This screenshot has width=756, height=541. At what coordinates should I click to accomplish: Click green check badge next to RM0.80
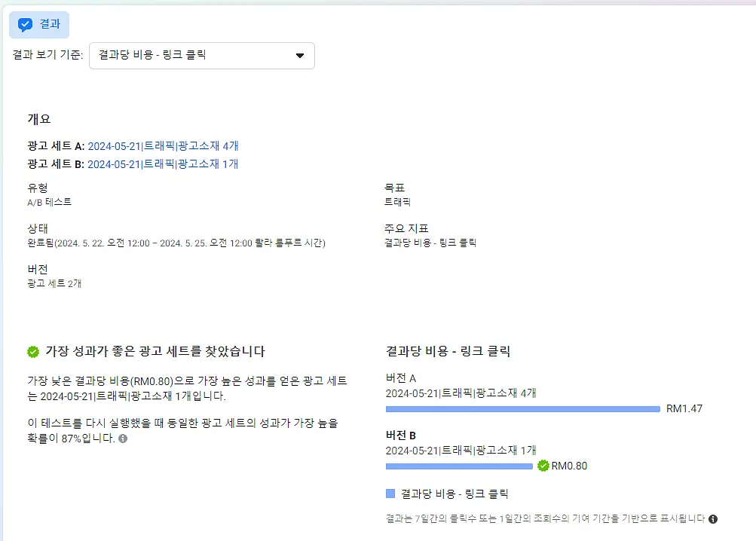tap(543, 466)
